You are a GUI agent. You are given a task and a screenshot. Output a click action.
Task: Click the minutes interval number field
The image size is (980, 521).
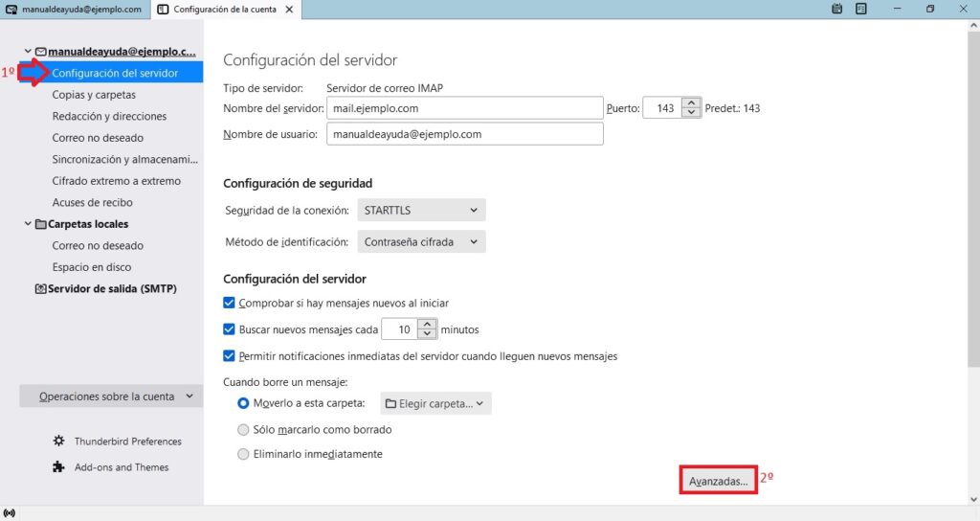tap(401, 329)
